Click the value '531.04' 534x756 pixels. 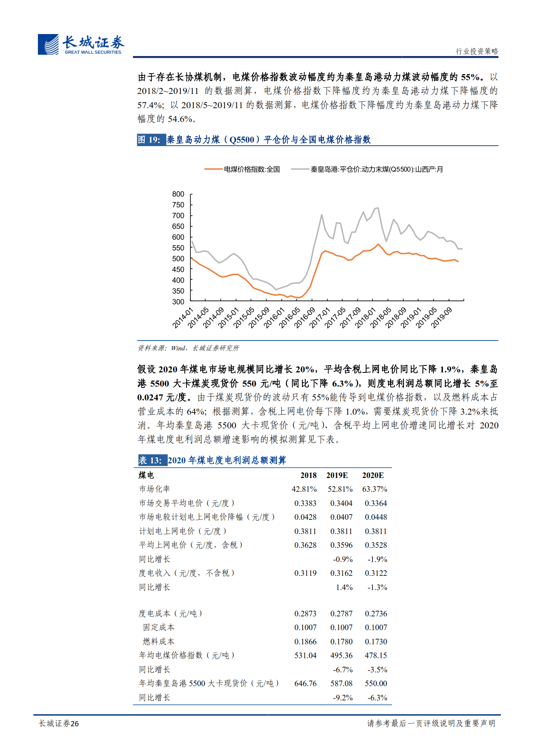pyautogui.click(x=305, y=655)
